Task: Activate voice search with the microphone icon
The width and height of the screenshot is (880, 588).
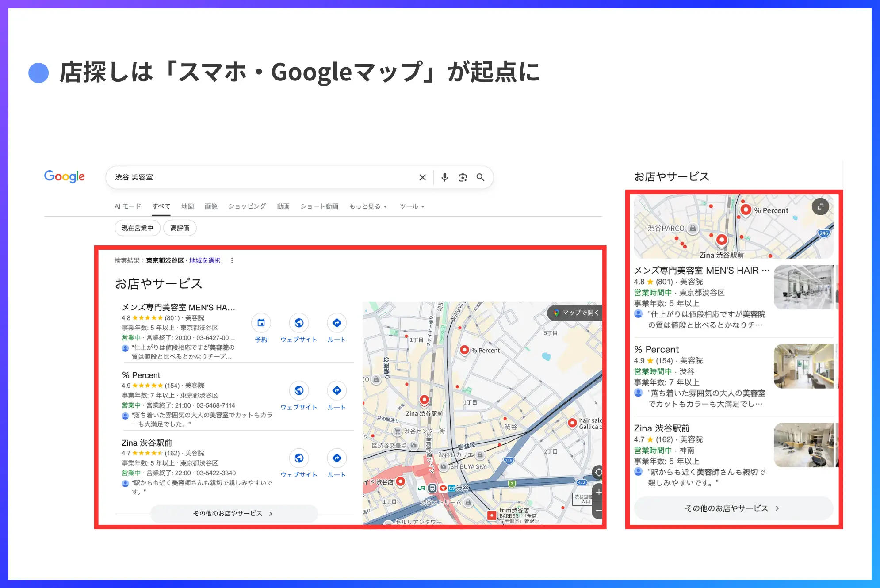Action: tap(444, 177)
